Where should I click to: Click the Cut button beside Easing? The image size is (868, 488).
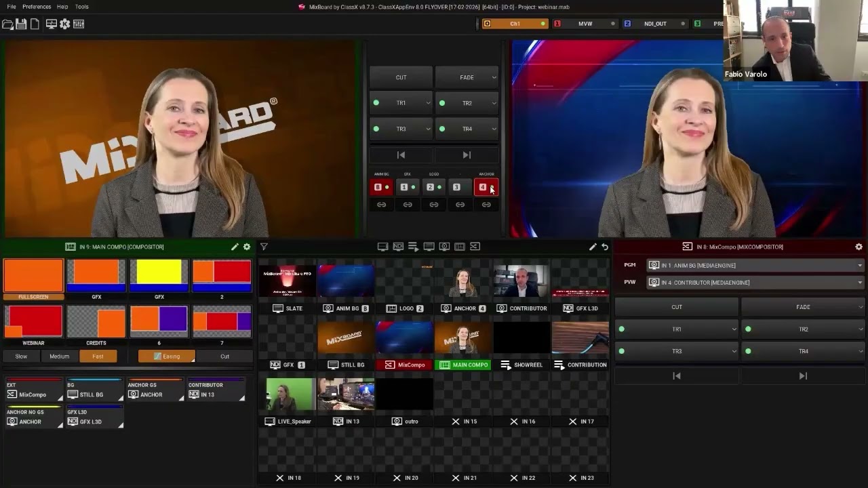[x=224, y=357]
